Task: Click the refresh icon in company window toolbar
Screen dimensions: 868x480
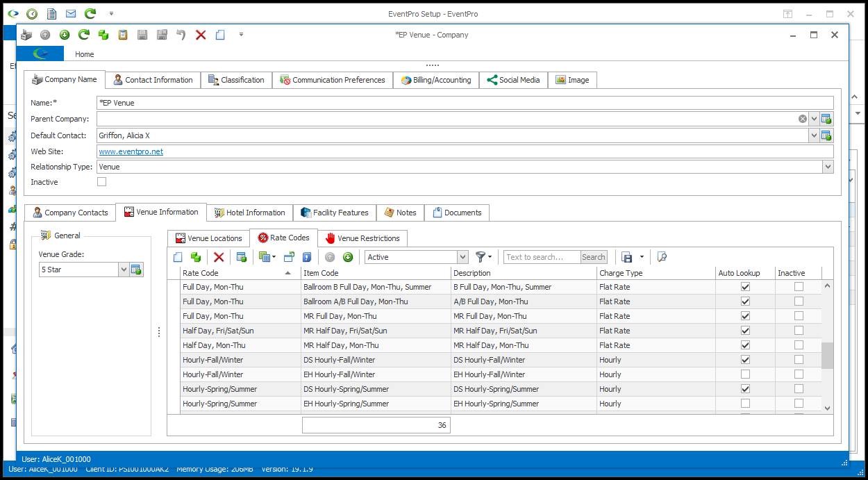Action: [84, 35]
